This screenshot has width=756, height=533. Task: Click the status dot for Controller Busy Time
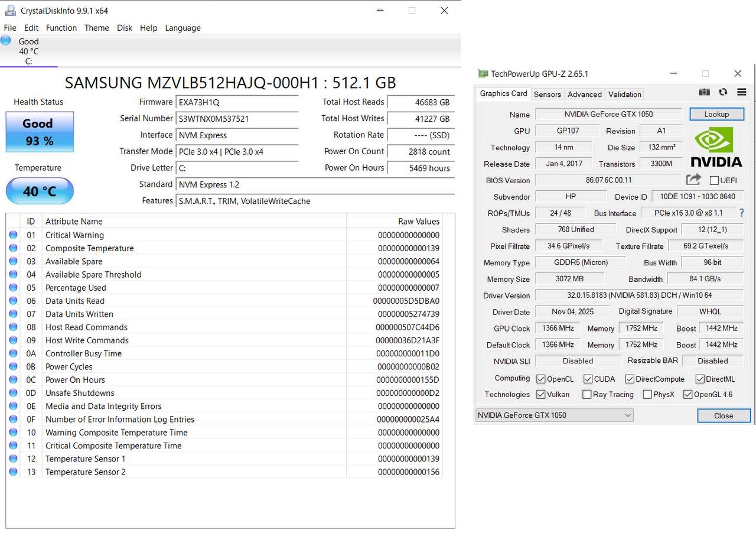click(13, 353)
